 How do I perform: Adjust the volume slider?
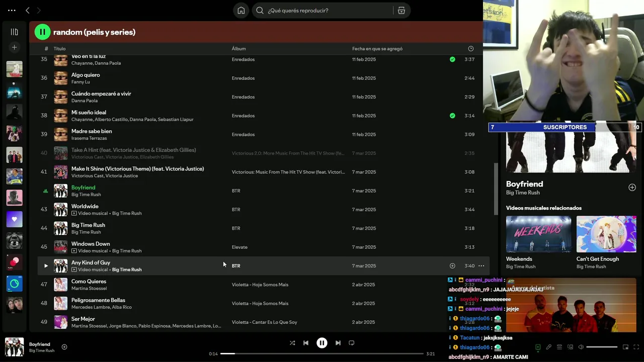[x=602, y=347]
